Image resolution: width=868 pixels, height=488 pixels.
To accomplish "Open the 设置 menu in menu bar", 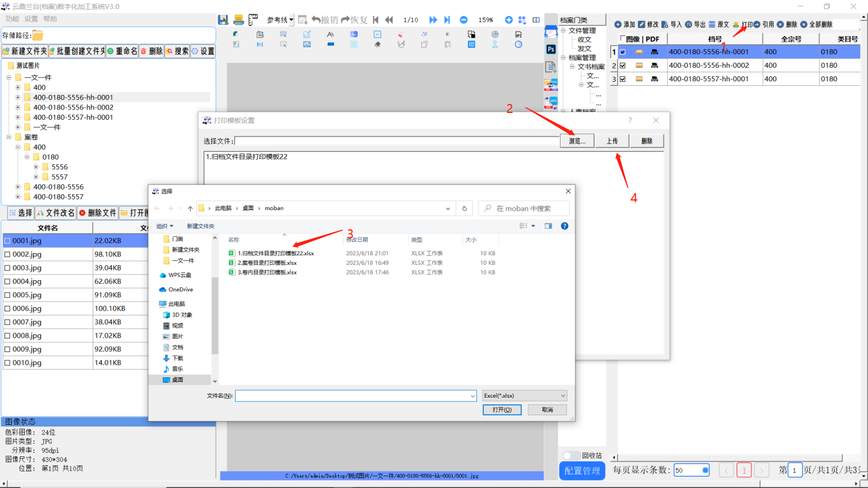I will 31,19.
